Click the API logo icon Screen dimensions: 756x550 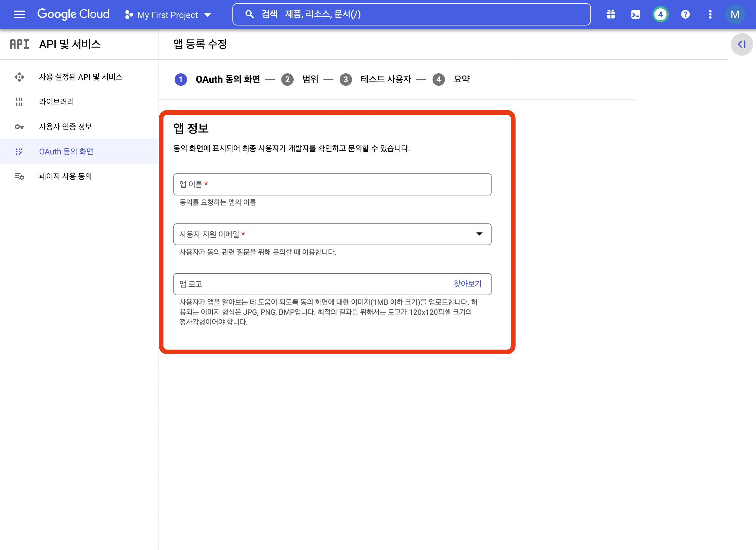(19, 44)
